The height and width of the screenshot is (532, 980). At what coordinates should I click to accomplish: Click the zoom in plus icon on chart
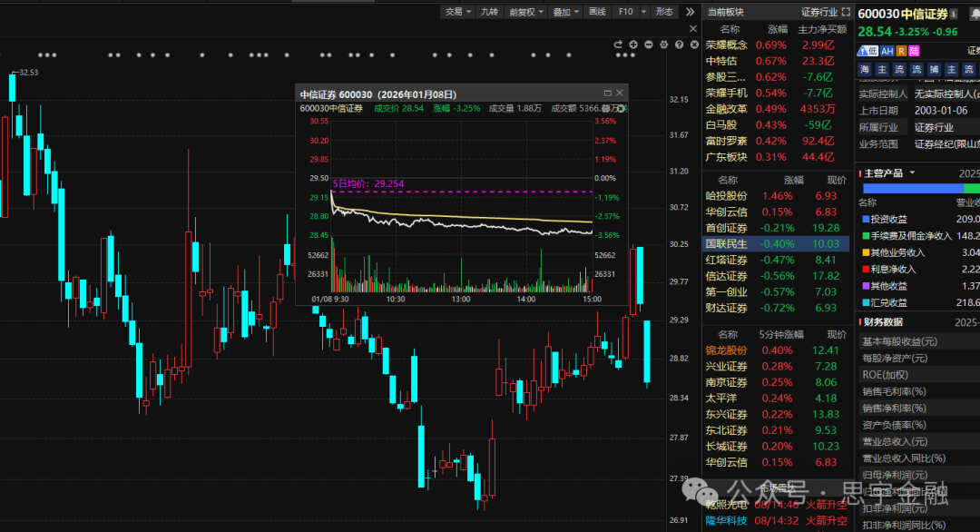click(x=632, y=44)
